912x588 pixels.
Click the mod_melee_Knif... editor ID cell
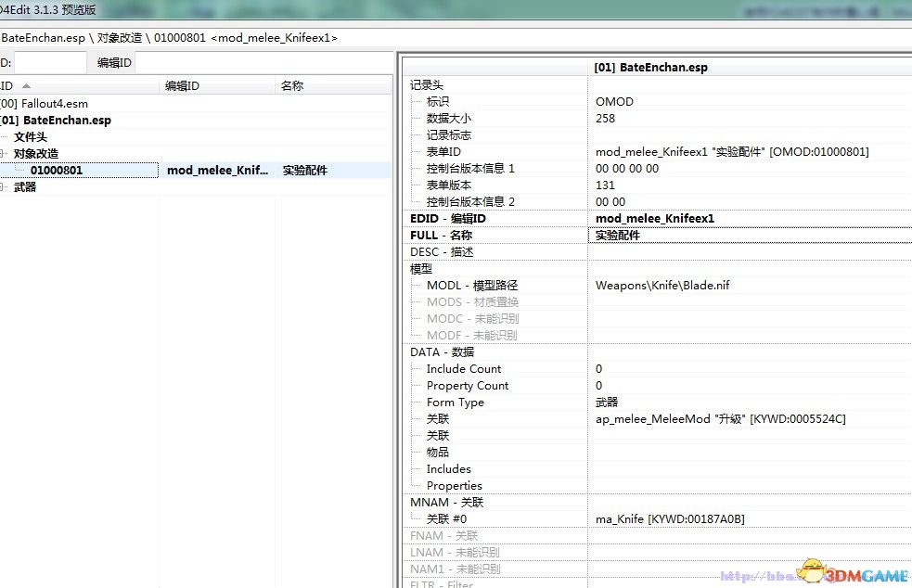click(x=217, y=171)
